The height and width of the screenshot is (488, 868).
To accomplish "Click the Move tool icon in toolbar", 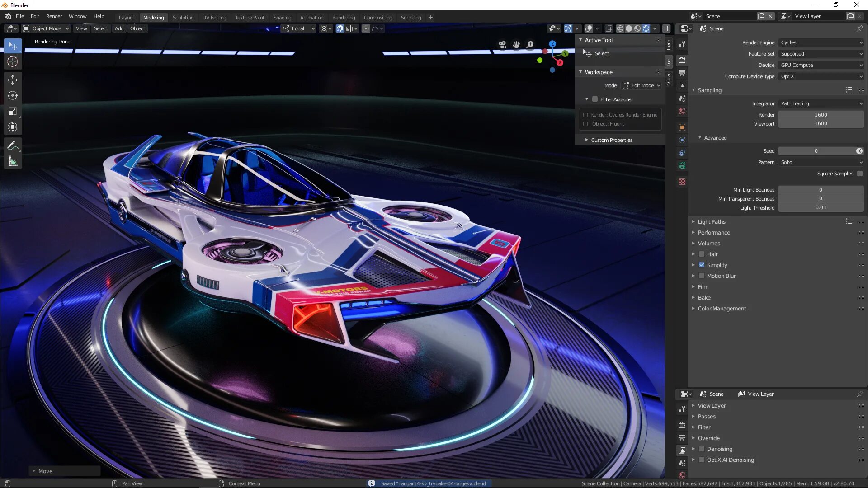I will pos(13,78).
